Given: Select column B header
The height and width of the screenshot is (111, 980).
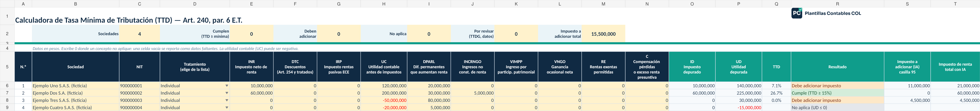Looking at the screenshot, I should point(75,4).
